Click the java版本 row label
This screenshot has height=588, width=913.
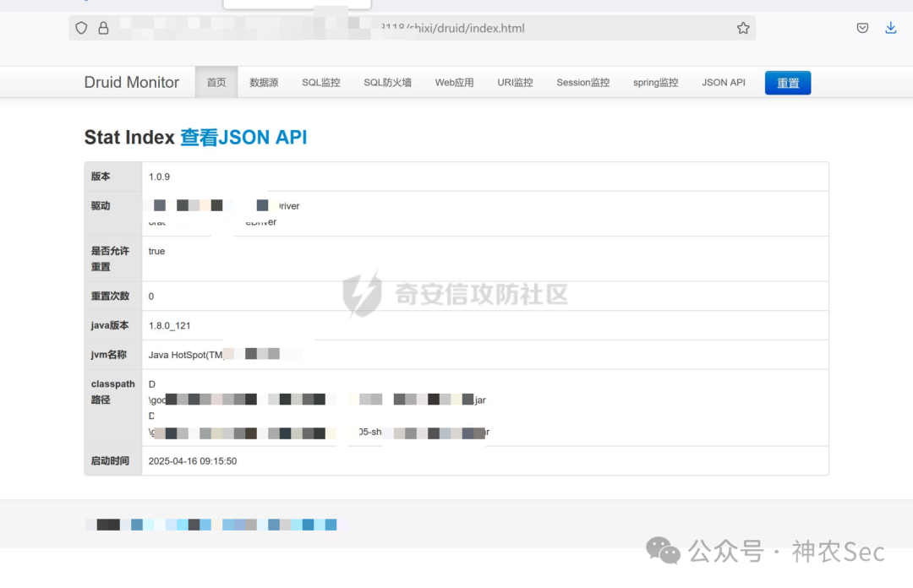point(109,325)
